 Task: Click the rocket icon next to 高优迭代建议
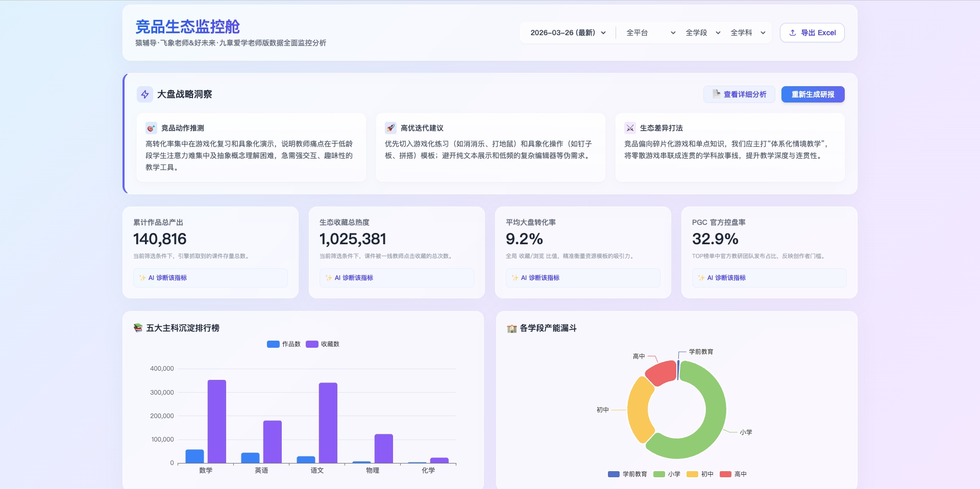390,128
